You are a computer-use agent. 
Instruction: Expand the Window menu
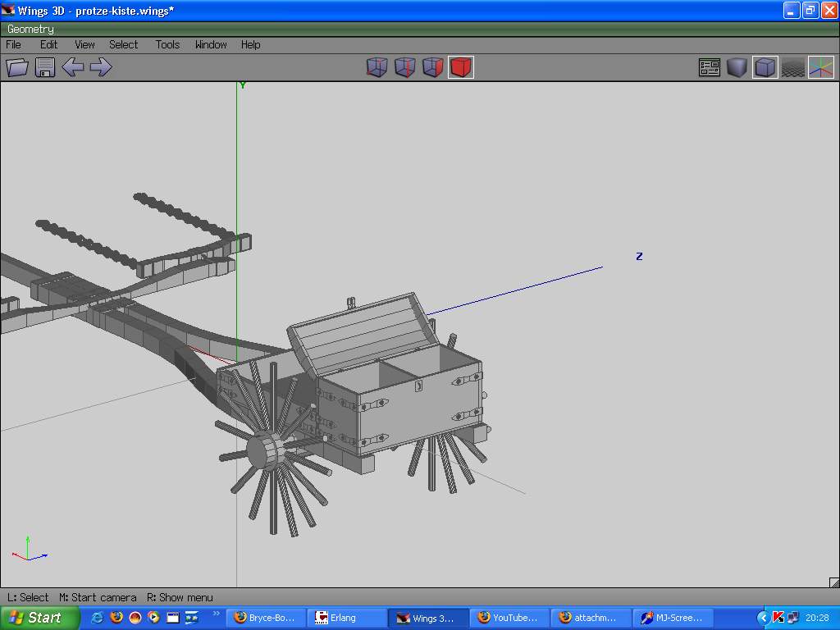pyautogui.click(x=211, y=44)
